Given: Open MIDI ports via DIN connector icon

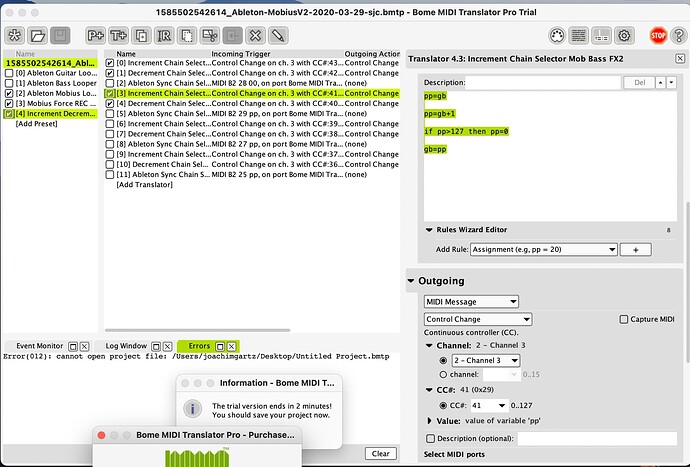Looking at the screenshot, I should pos(557,36).
